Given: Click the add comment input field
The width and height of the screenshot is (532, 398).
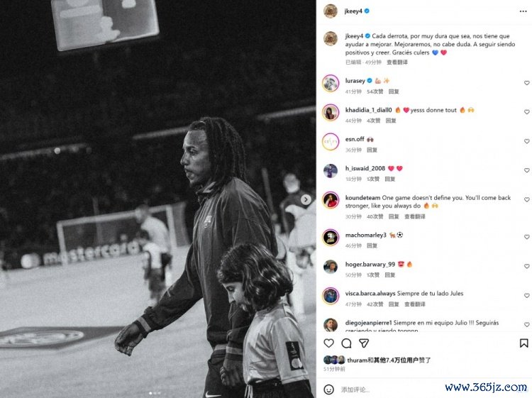Looking at the screenshot, I should point(390,389).
